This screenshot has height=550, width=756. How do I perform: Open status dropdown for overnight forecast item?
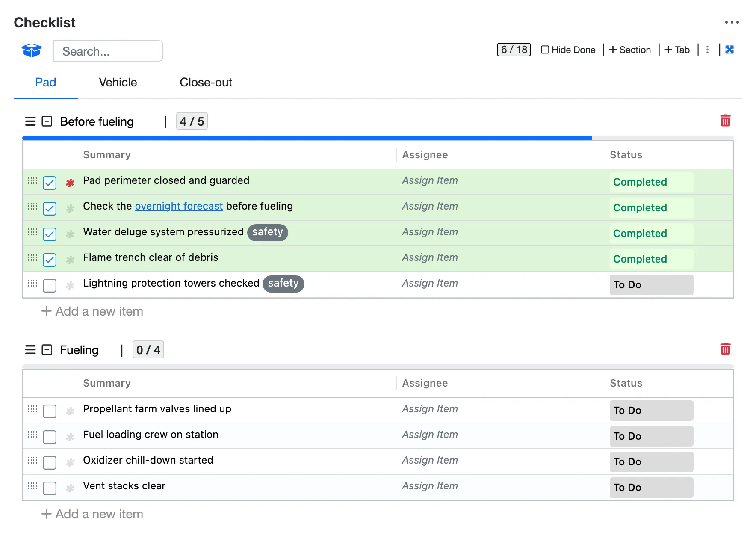(651, 208)
